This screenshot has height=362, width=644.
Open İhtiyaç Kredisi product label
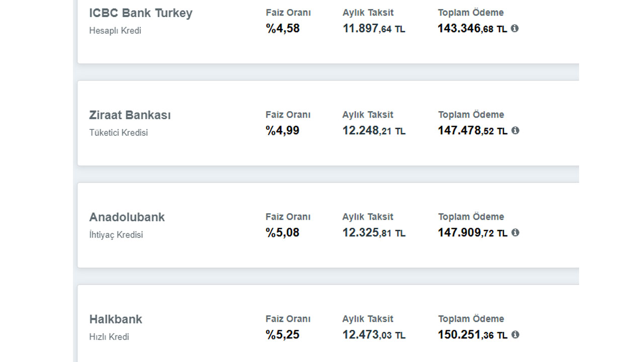[116, 235]
